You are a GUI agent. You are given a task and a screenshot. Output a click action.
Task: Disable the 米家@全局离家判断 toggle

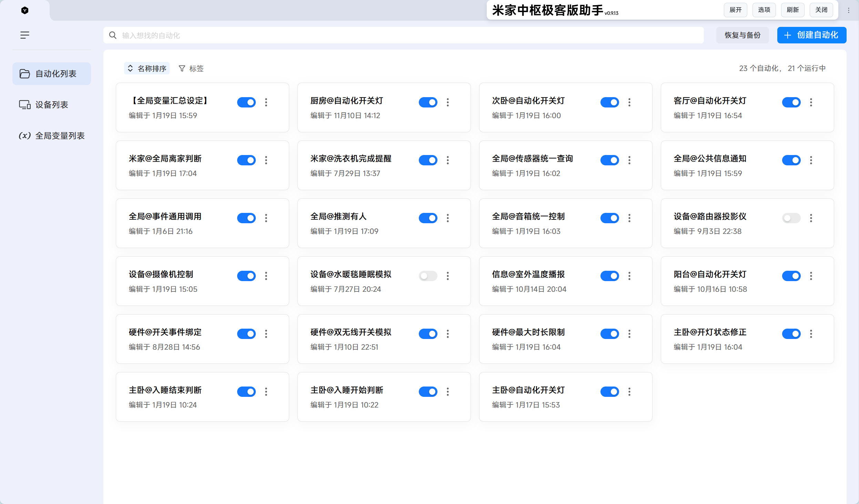[x=246, y=160]
